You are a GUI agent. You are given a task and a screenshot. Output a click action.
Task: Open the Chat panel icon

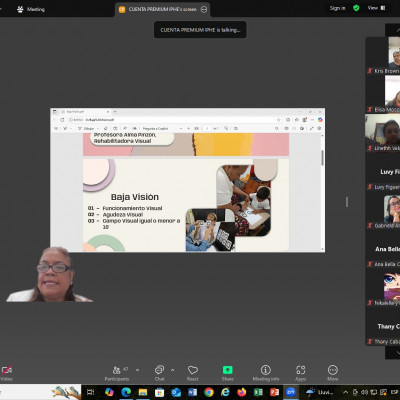pyautogui.click(x=159, y=370)
